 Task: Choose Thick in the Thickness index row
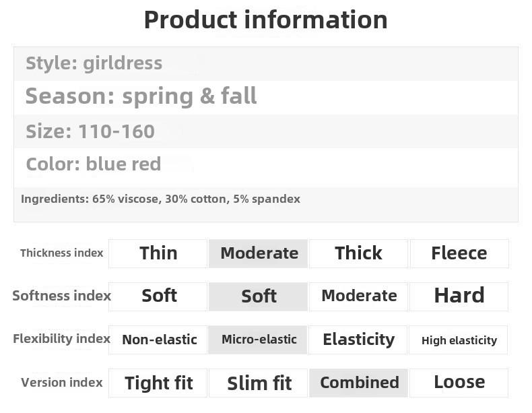tap(358, 253)
